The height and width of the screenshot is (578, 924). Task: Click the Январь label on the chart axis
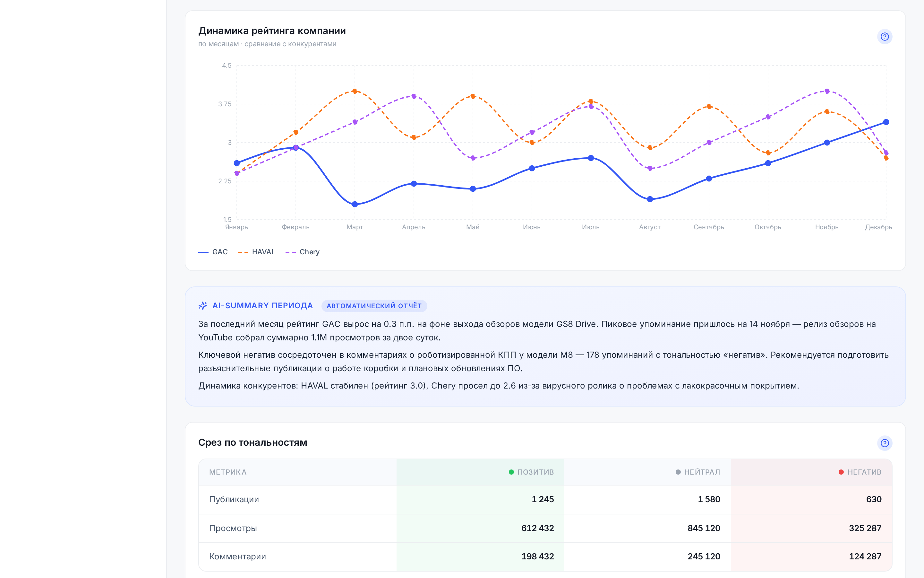(237, 227)
